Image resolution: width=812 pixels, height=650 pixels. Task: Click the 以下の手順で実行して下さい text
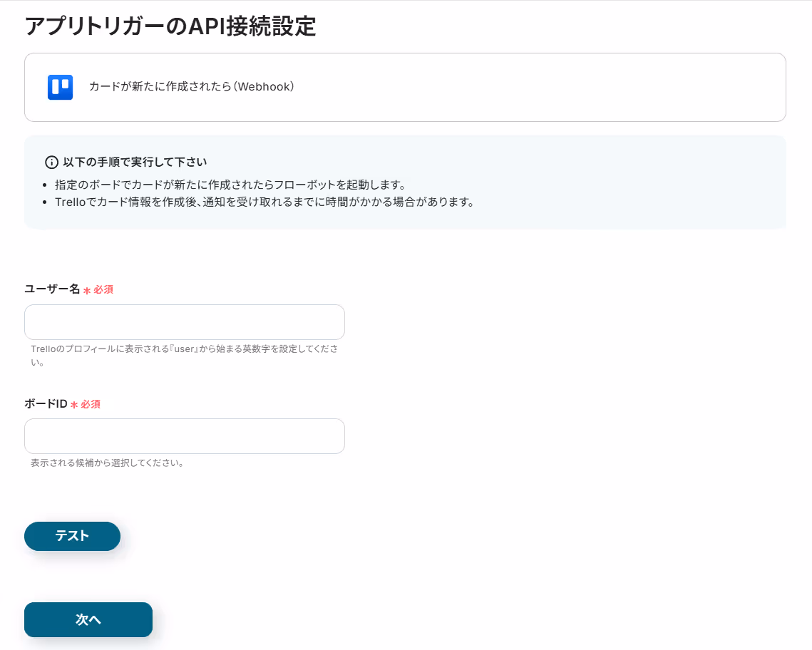click(135, 162)
